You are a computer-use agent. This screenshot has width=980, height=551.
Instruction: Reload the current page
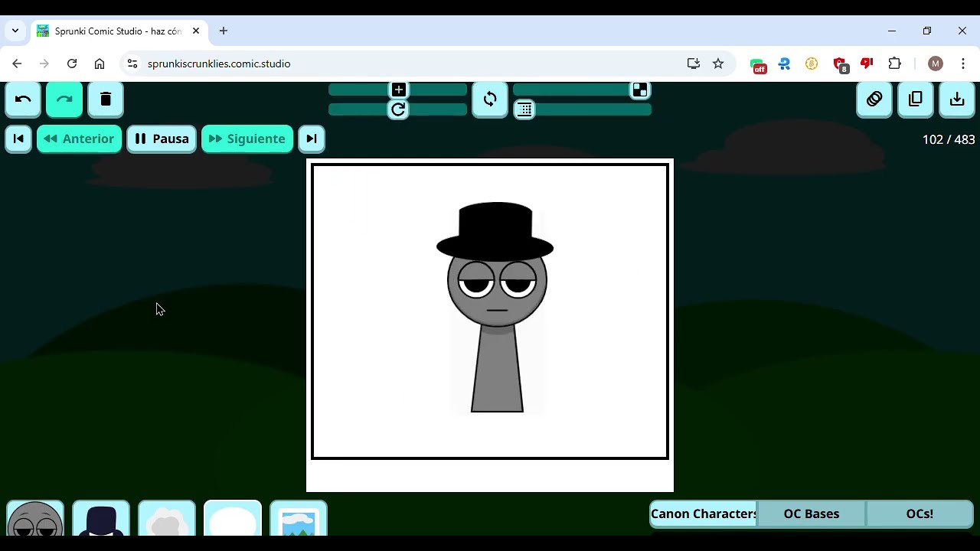[x=72, y=64]
